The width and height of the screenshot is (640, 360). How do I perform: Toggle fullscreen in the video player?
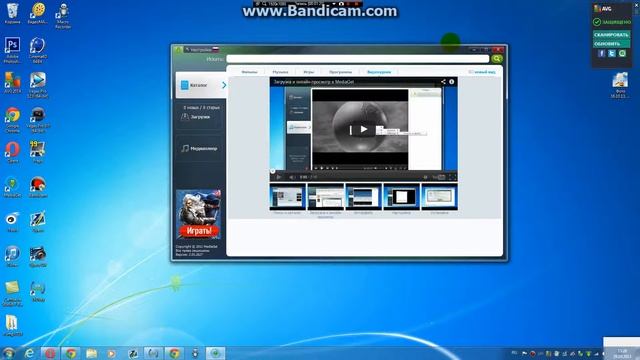(x=452, y=177)
